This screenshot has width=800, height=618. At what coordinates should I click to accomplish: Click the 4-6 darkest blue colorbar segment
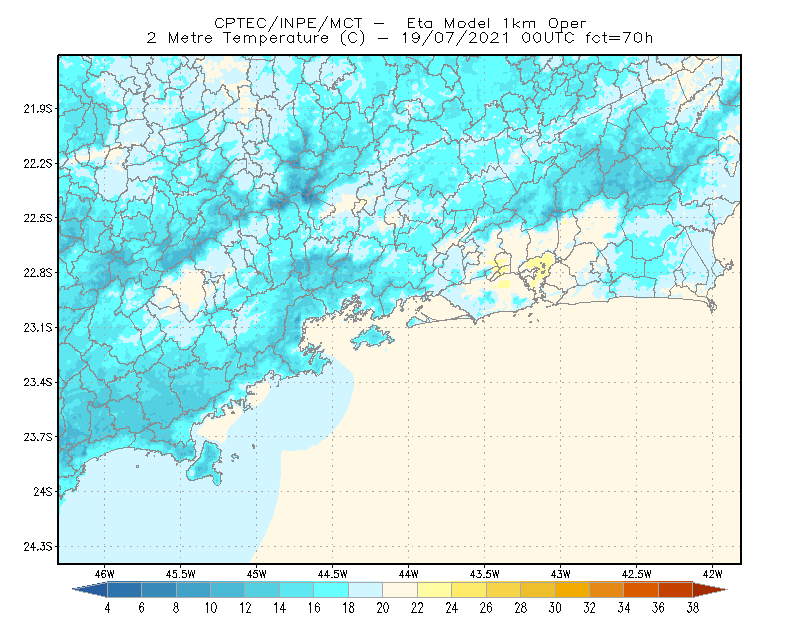124,590
